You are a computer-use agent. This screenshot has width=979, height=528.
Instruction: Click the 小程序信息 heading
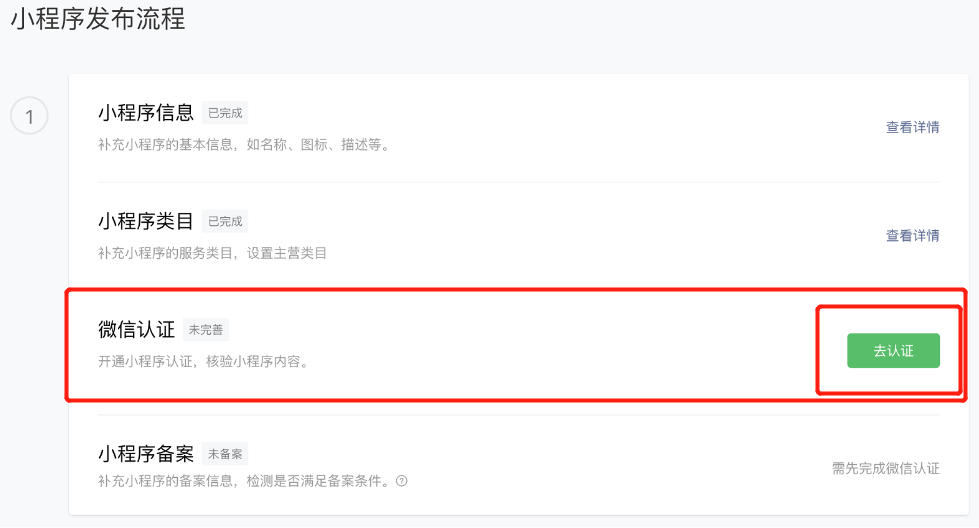[146, 113]
